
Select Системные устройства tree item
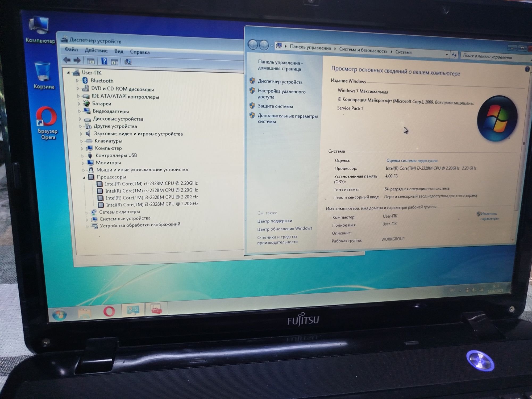coord(125,218)
